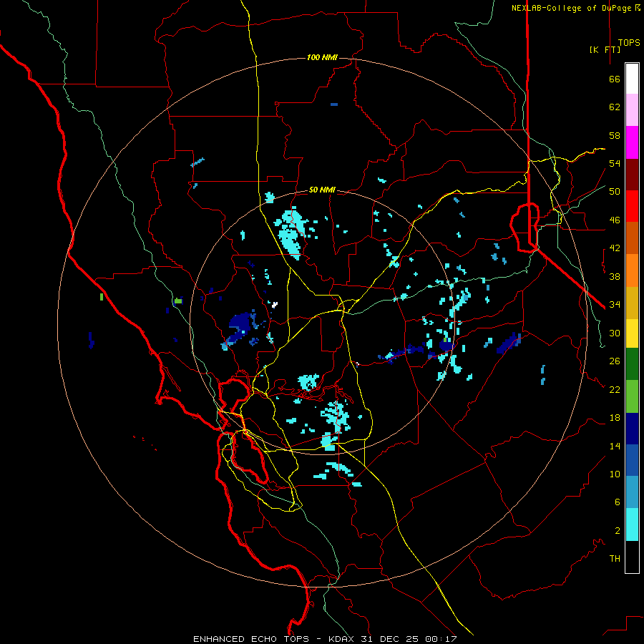644x644 pixels.
Task: Click the NEXLAB-College of DuPage credit text
Action: click(x=575, y=8)
